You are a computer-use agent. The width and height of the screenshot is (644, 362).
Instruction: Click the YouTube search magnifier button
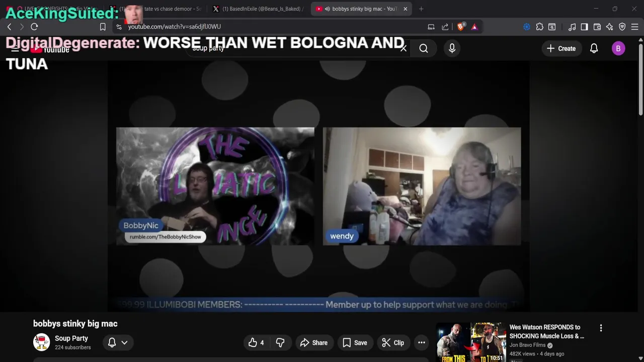[424, 48]
